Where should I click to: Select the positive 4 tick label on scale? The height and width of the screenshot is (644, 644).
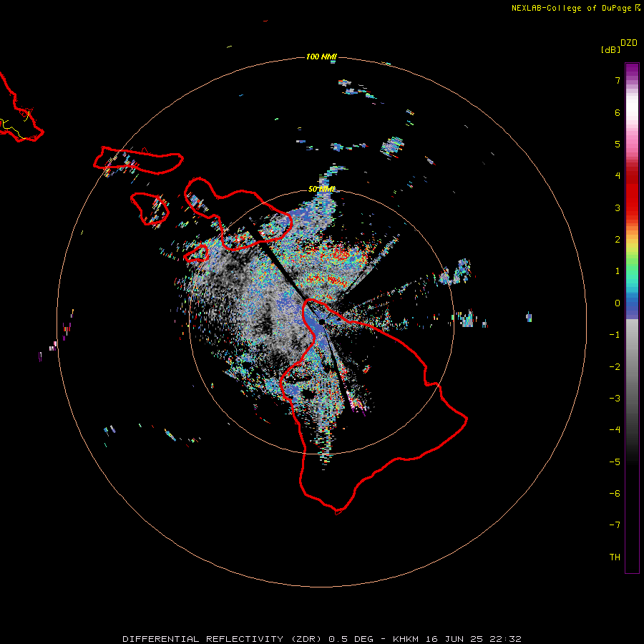[x=617, y=176]
